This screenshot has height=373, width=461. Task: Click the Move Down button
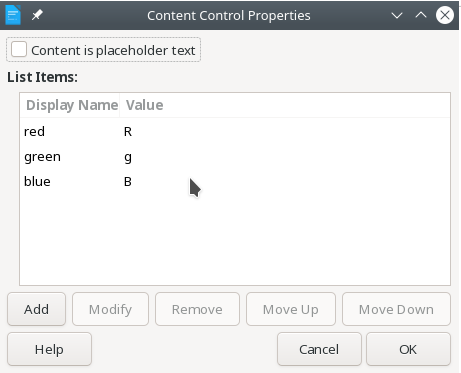396,309
